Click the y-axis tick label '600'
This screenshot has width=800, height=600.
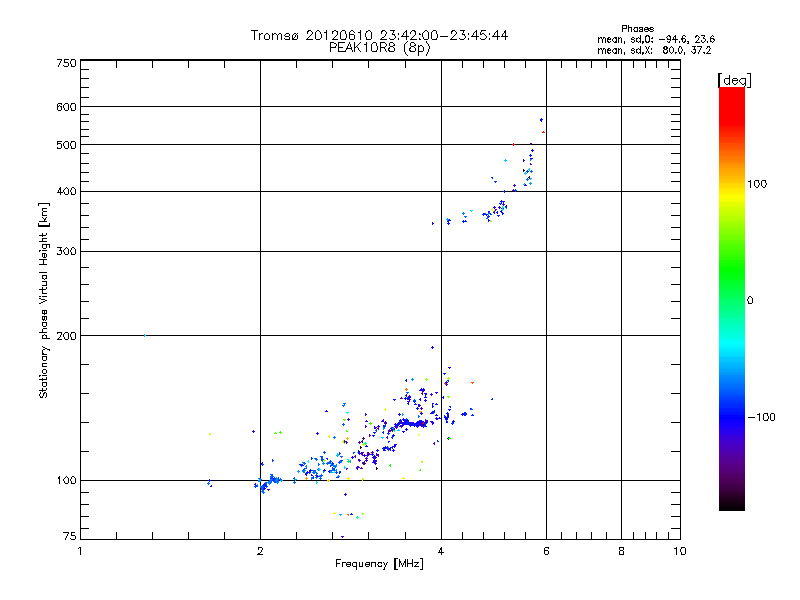click(66, 107)
